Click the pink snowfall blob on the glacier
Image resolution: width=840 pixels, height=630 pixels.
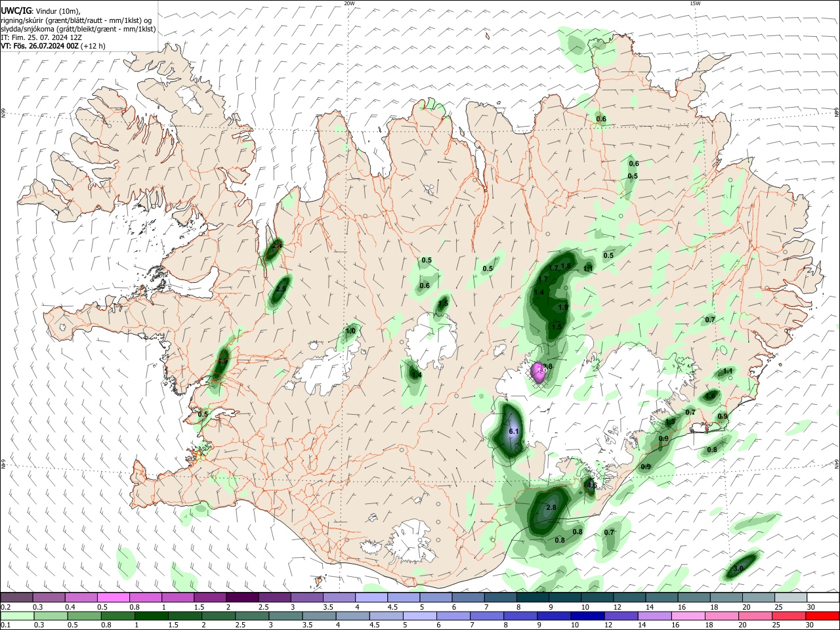click(x=538, y=372)
